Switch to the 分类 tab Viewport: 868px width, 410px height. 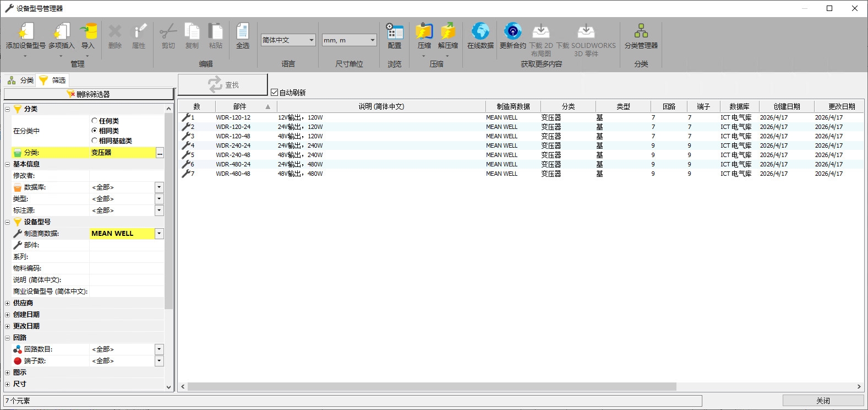pyautogui.click(x=20, y=80)
